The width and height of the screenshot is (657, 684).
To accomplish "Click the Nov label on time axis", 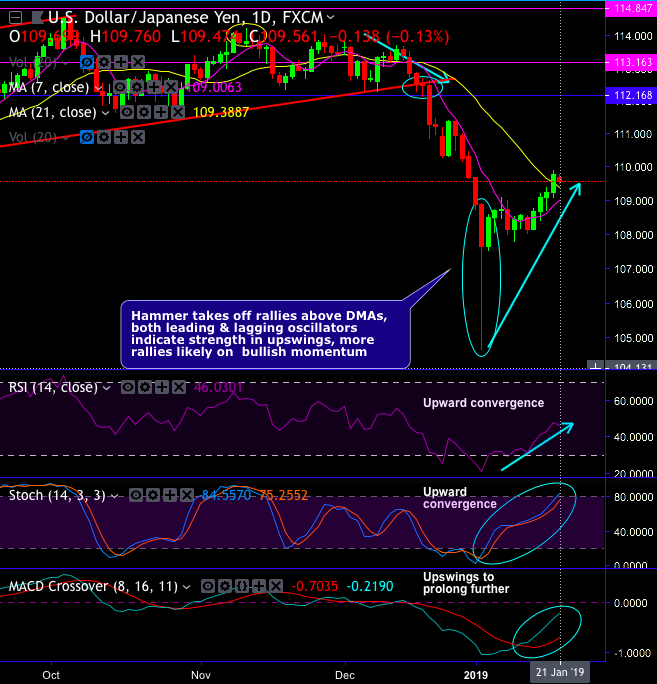I will click(201, 675).
